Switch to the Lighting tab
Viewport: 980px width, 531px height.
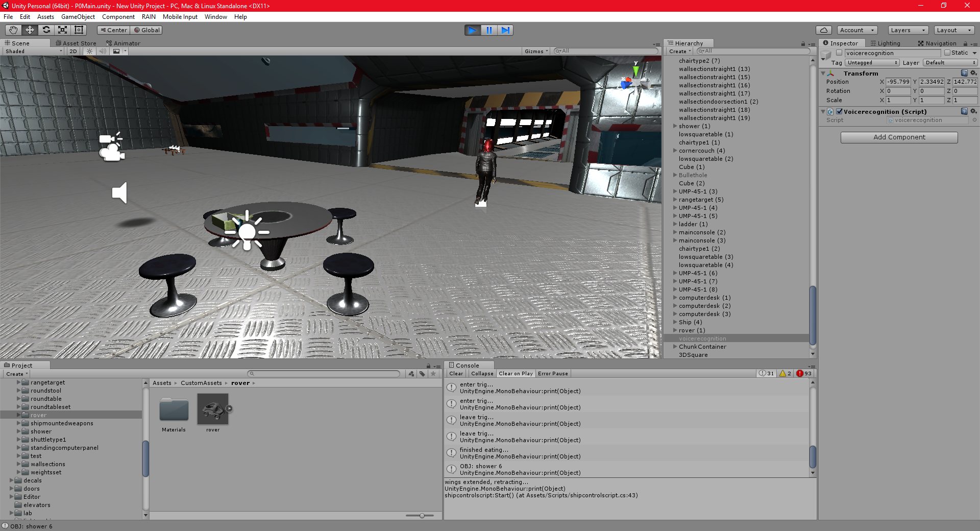click(886, 43)
